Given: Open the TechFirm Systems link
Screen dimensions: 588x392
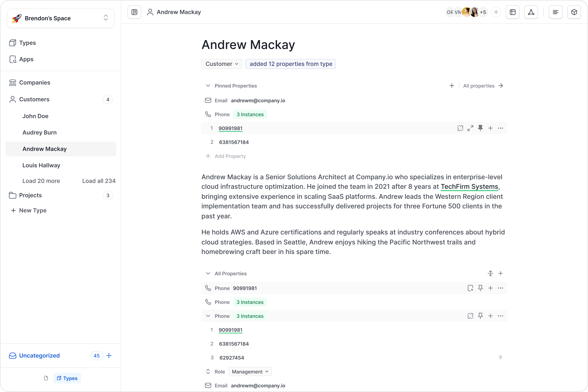Looking at the screenshot, I should pyautogui.click(x=469, y=187).
